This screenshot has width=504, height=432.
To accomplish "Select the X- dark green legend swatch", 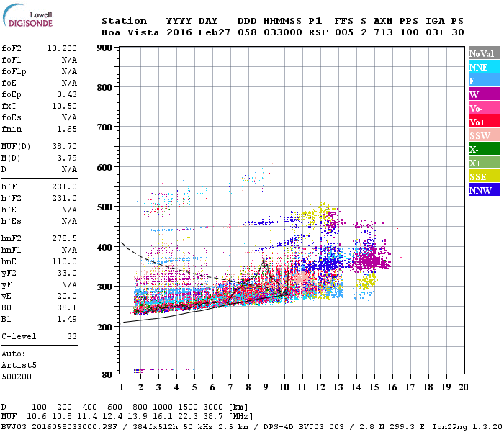I will [484, 149].
